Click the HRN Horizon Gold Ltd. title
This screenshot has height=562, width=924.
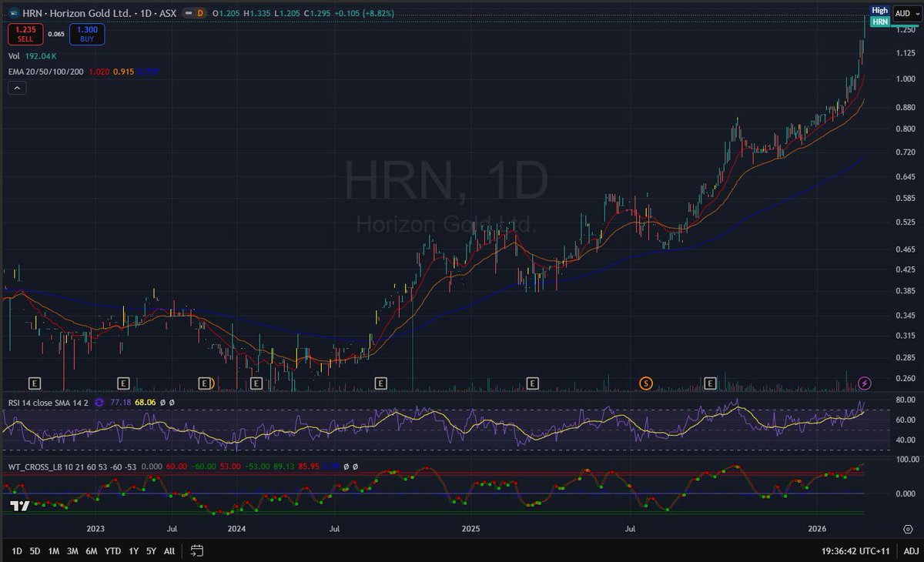(78, 13)
